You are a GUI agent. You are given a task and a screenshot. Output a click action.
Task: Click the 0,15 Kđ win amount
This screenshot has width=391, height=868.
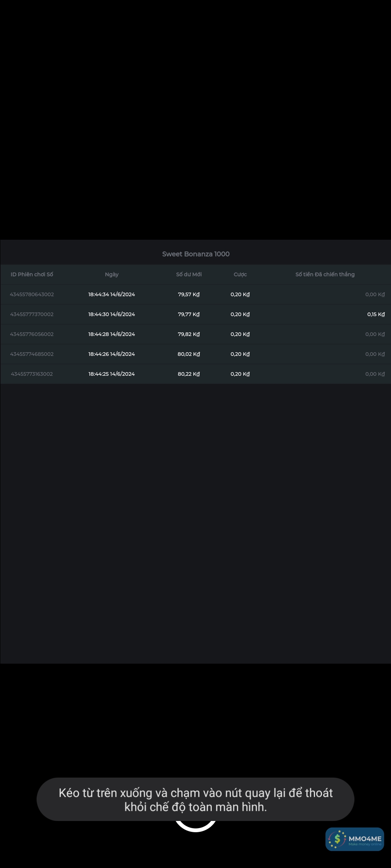click(x=376, y=314)
